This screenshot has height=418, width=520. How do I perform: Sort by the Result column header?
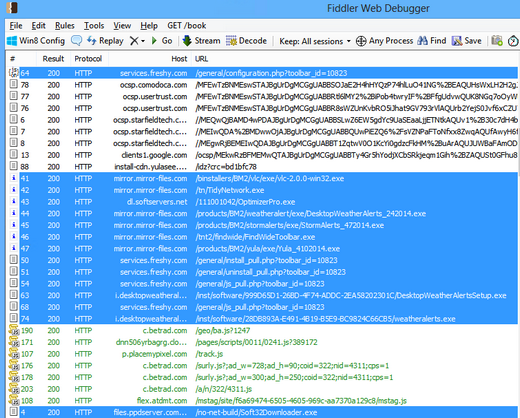[53, 59]
